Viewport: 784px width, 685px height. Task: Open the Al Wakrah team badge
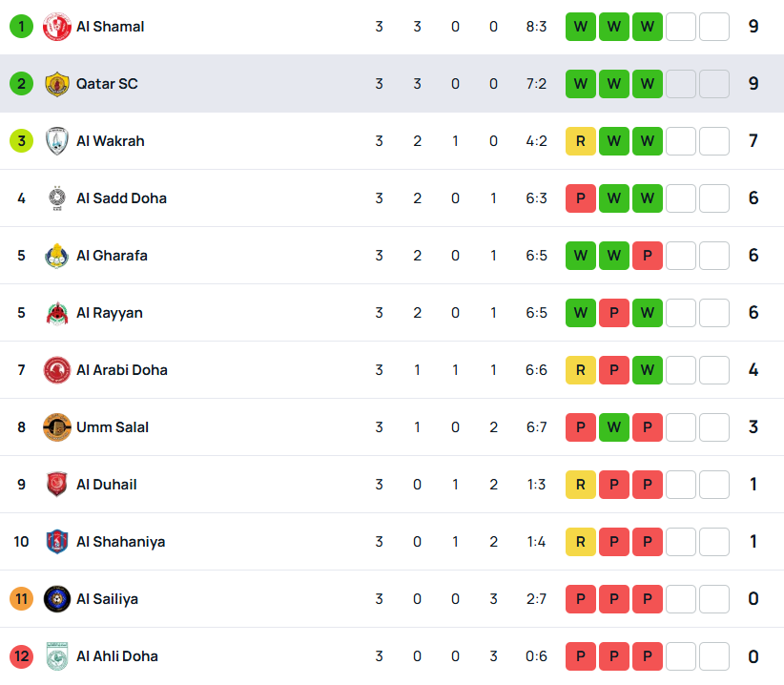click(x=57, y=141)
